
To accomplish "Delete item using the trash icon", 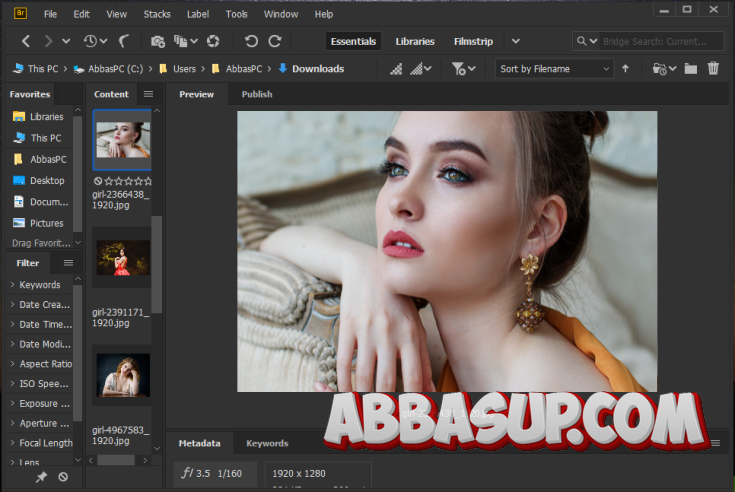I will (x=713, y=69).
